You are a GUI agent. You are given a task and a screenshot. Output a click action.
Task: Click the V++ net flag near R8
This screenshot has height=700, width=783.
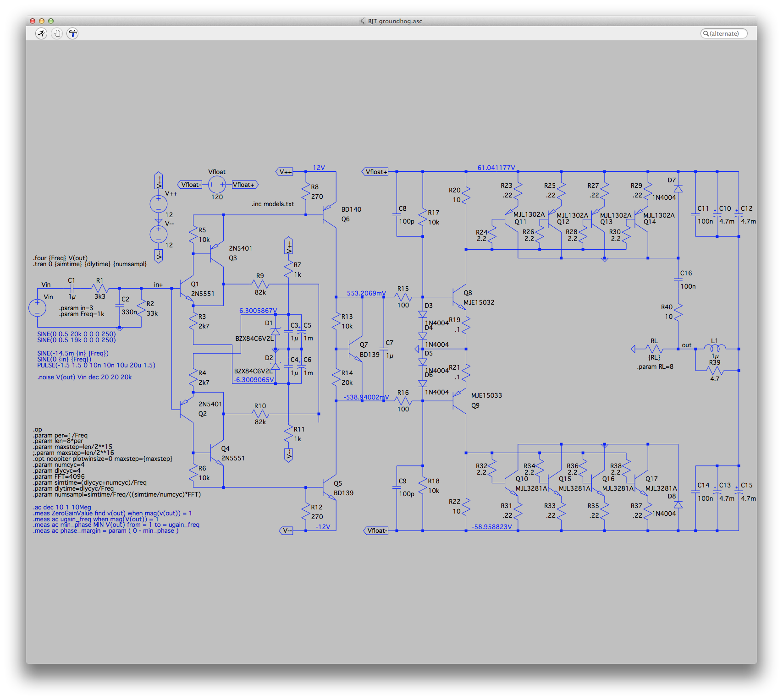click(x=284, y=172)
